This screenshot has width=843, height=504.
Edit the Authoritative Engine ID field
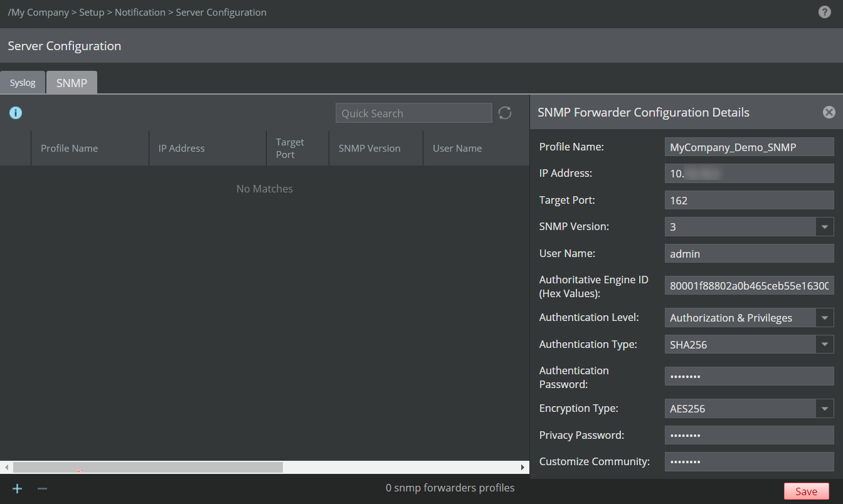(750, 285)
